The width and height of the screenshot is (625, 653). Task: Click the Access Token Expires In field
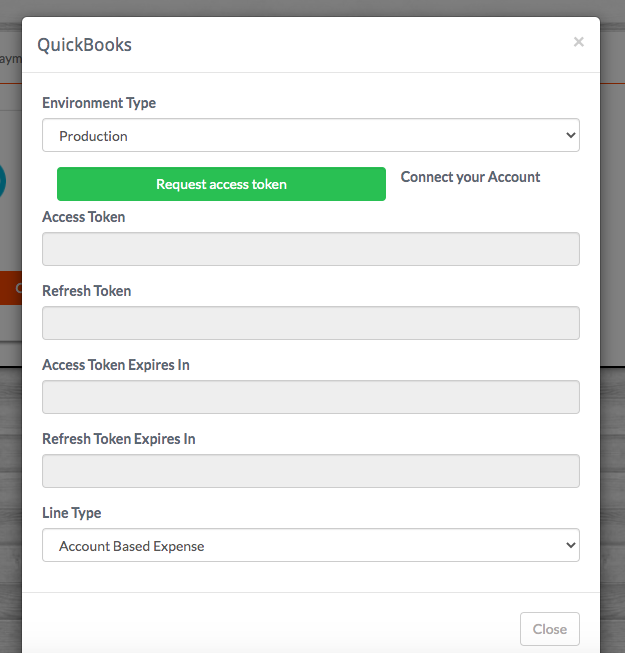[x=311, y=397]
